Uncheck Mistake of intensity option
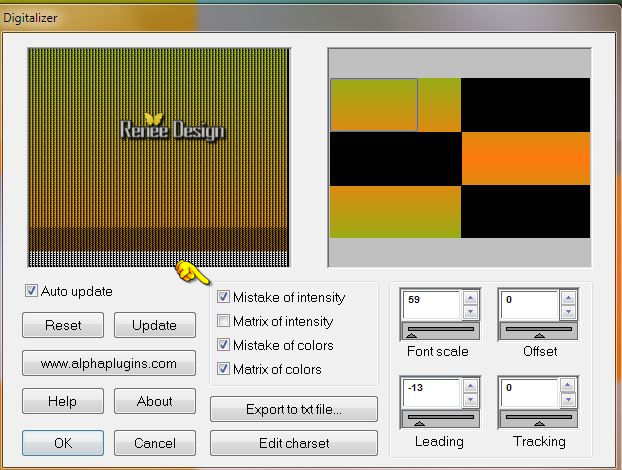The image size is (622, 470). coord(223,297)
